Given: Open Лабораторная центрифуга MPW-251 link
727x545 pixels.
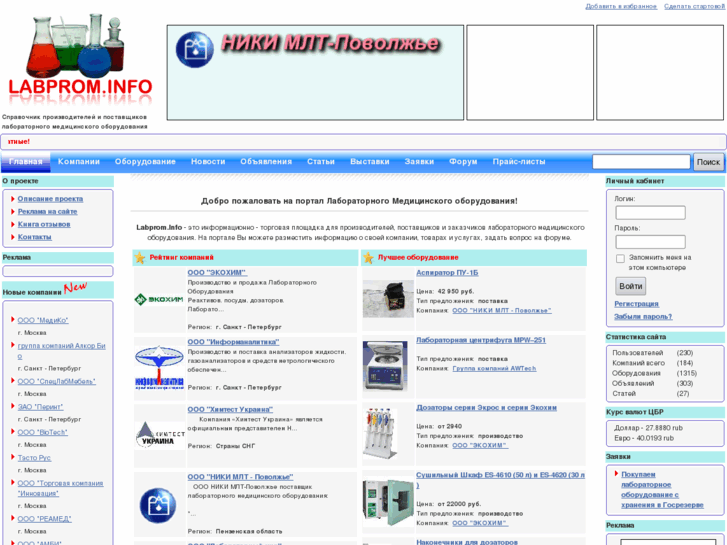Looking at the screenshot, I should click(481, 340).
